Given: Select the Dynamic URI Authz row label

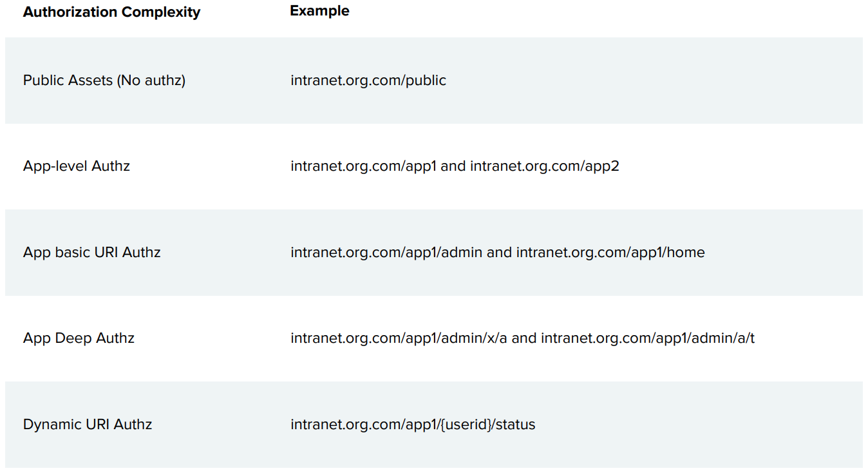Looking at the screenshot, I should tap(88, 425).
